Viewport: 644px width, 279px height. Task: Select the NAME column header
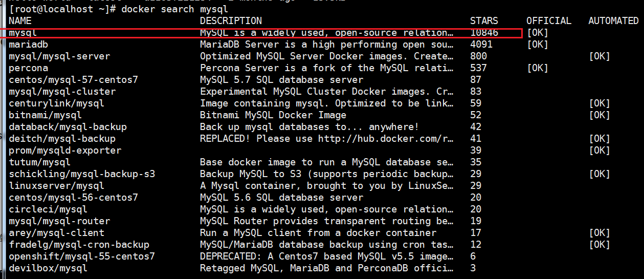click(20, 21)
